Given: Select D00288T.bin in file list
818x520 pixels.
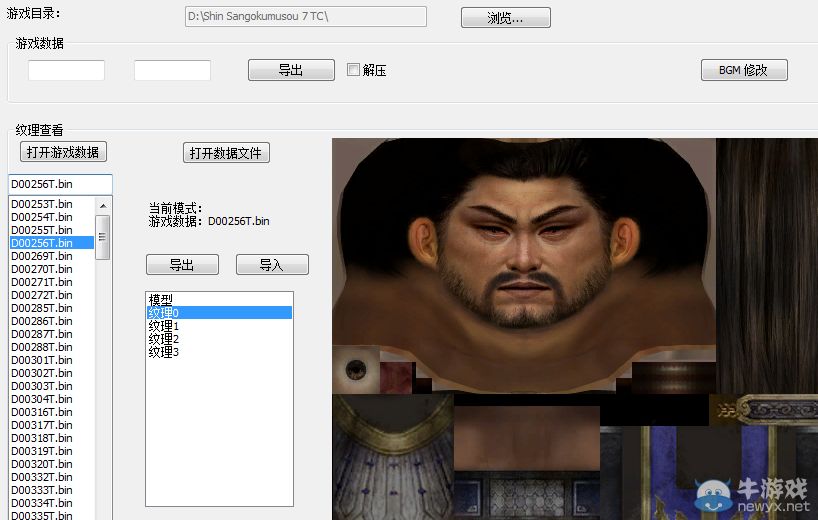Looking at the screenshot, I should point(52,347).
